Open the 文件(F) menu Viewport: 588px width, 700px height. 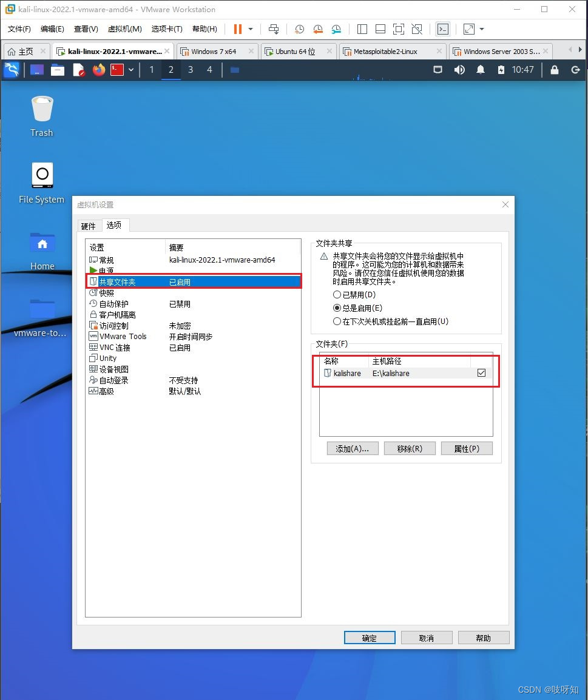[x=19, y=29]
